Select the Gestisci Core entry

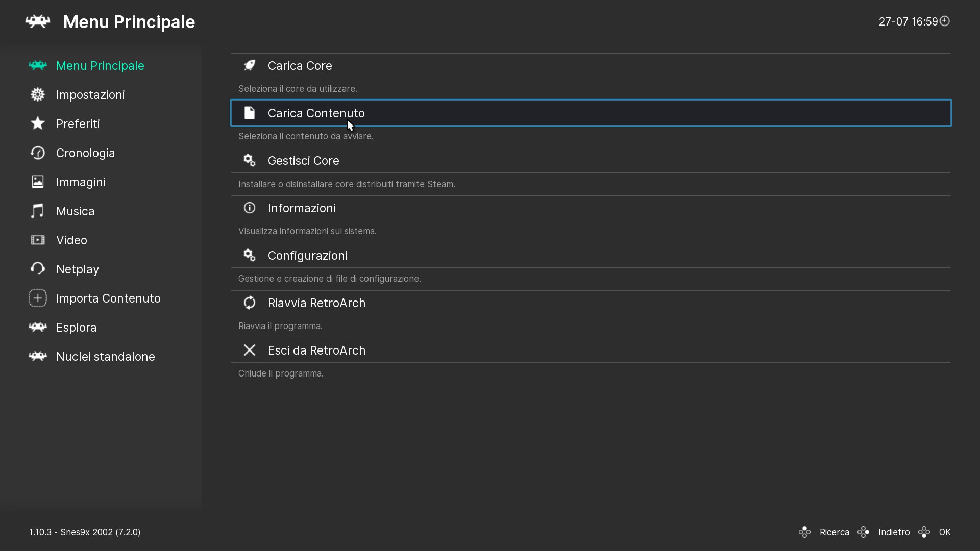[303, 161]
